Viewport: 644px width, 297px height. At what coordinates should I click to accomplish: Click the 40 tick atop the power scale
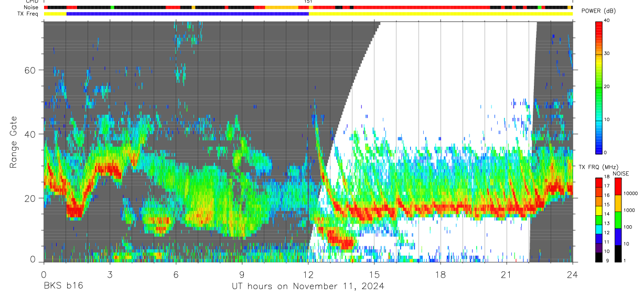click(607, 21)
